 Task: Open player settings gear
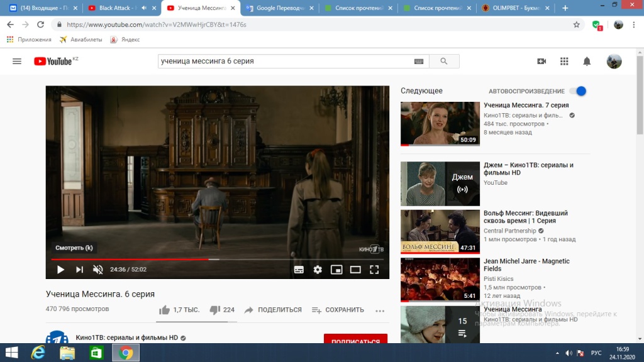(x=318, y=269)
